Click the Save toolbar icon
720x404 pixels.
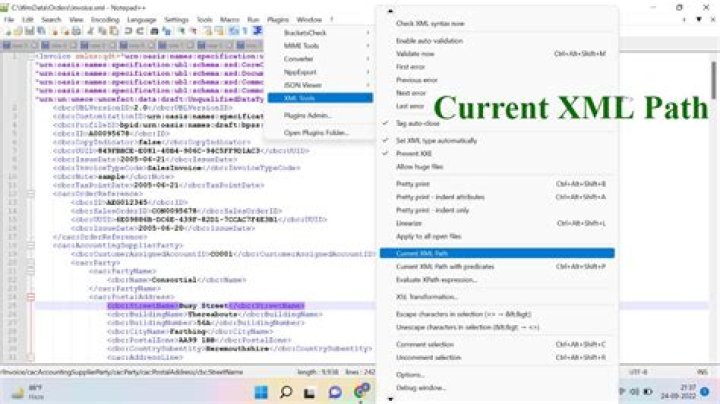point(29,31)
